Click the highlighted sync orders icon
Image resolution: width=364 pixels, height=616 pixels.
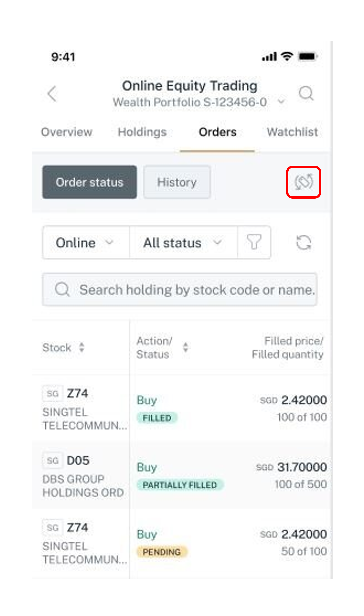303,182
